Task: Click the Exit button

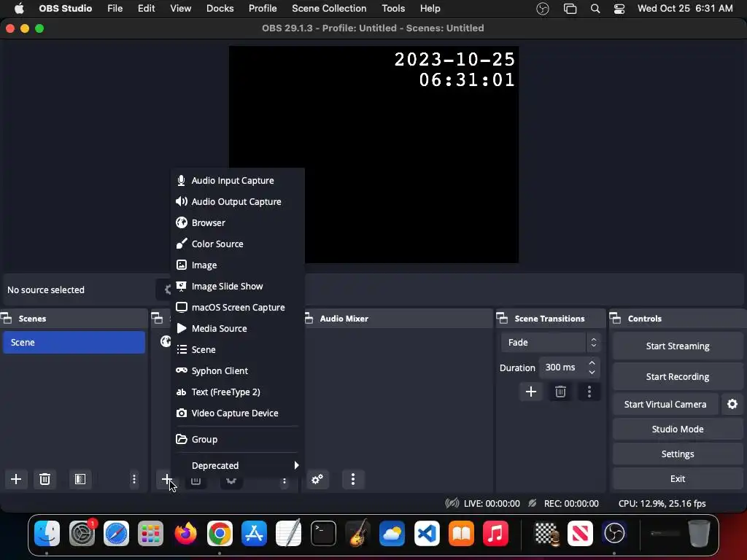Action: coord(678,478)
